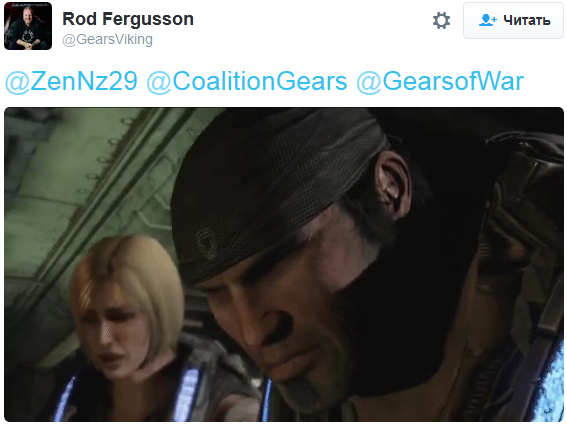Click the person-plus follow icon

click(x=487, y=20)
